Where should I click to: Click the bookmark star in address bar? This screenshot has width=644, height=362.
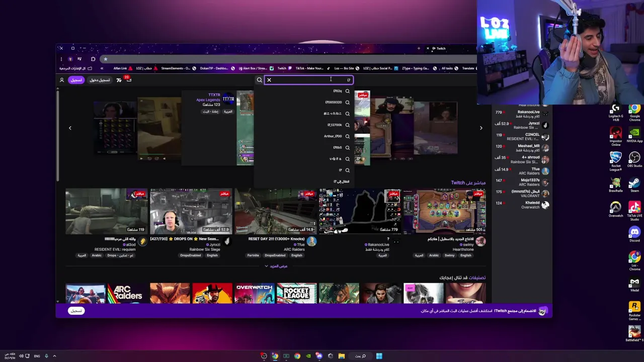pyautogui.click(x=105, y=59)
